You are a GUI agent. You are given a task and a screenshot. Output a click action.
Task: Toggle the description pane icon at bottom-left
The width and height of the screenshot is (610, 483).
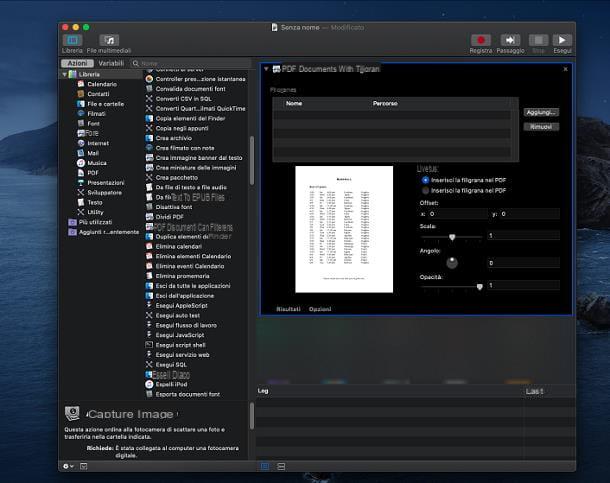click(84, 466)
